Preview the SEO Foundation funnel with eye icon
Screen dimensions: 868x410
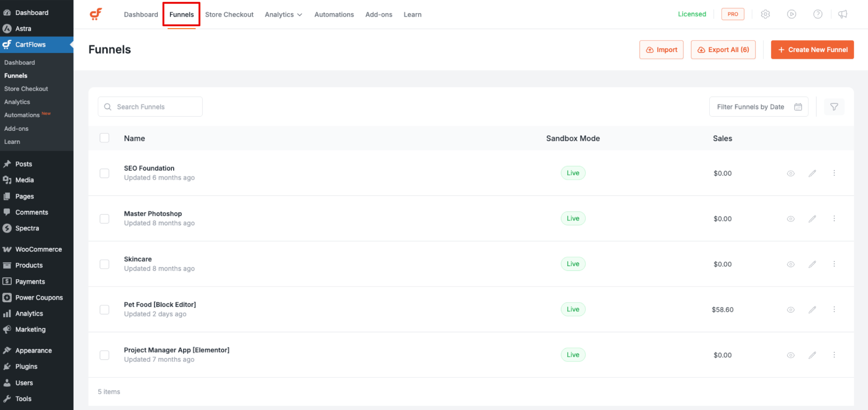click(x=791, y=173)
